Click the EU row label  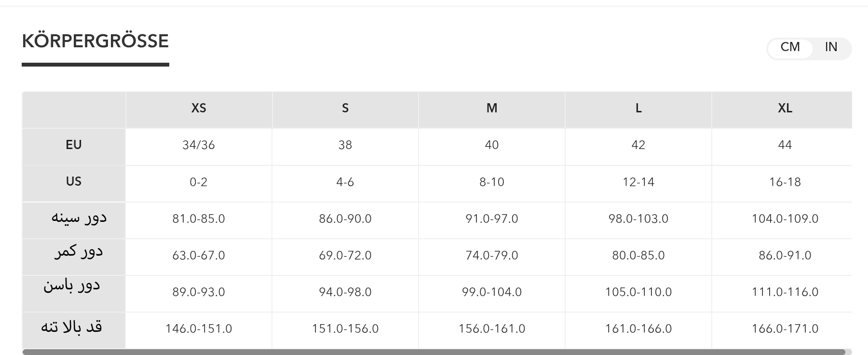tap(74, 145)
